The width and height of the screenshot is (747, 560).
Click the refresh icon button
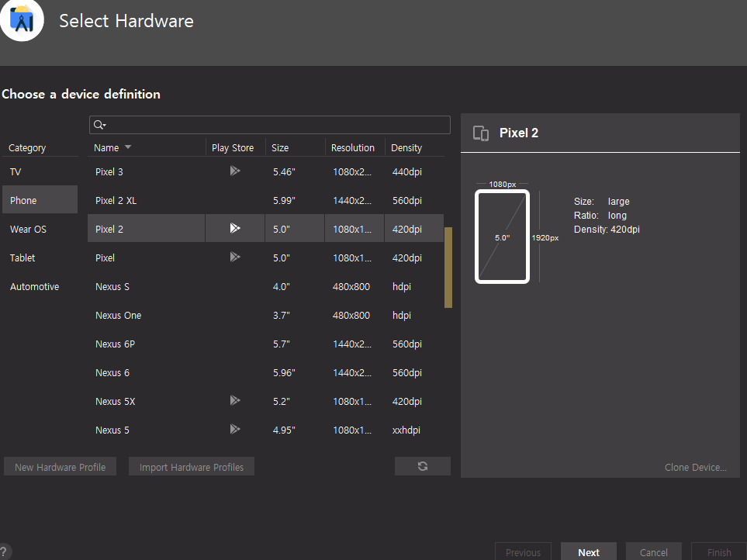pos(423,466)
